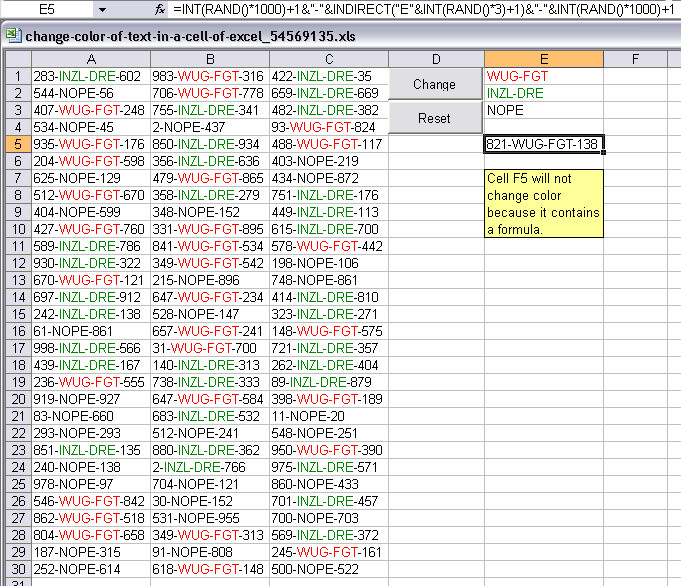Image resolution: width=681 pixels, height=586 pixels.
Task: Click cell 935-WUG-FGT-176
Action: (x=91, y=144)
